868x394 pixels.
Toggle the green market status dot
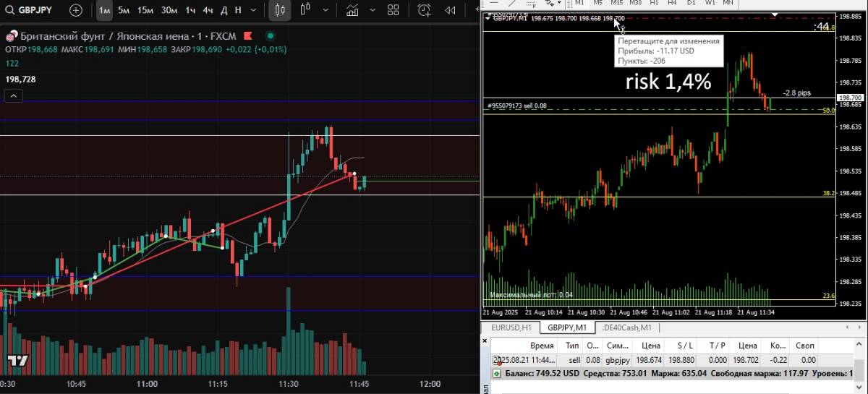[270, 36]
